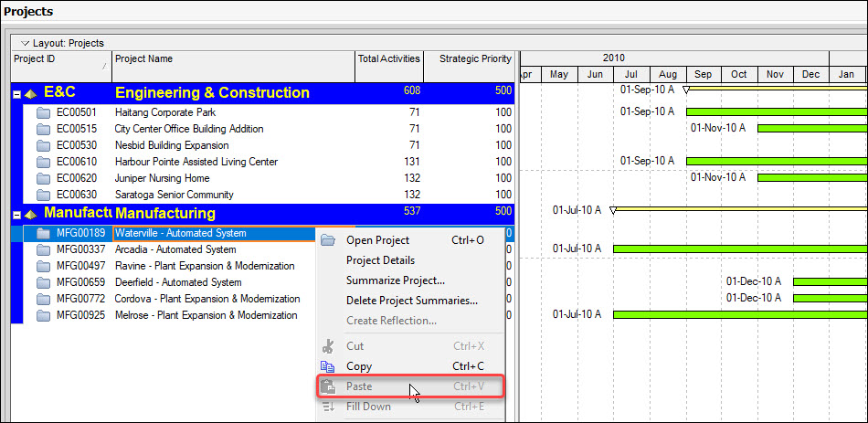
Task: Click the folder icon beside EC00630
Action: [x=43, y=195]
